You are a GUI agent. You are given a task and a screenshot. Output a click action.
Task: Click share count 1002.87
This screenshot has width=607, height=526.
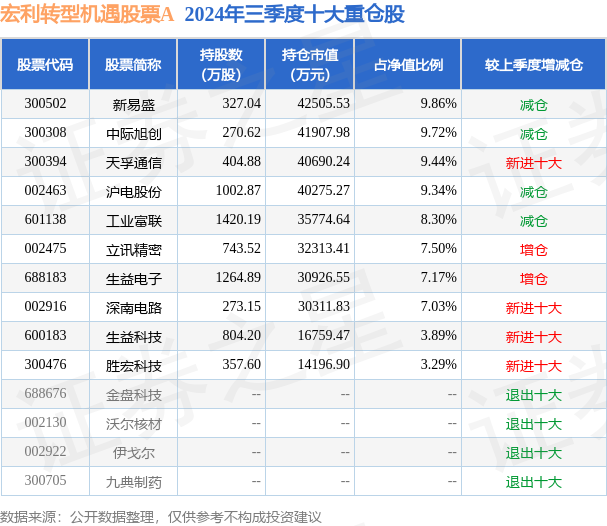238,191
